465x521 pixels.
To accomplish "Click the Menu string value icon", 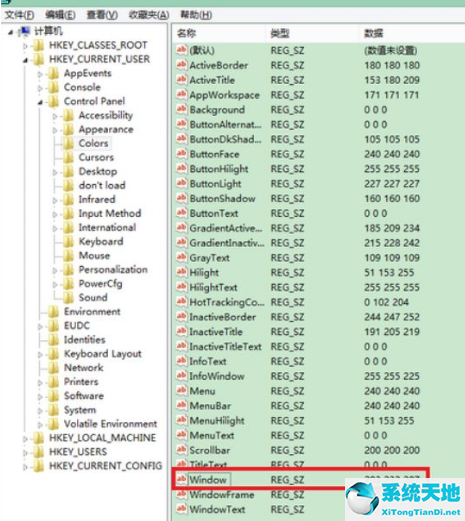I will (181, 390).
